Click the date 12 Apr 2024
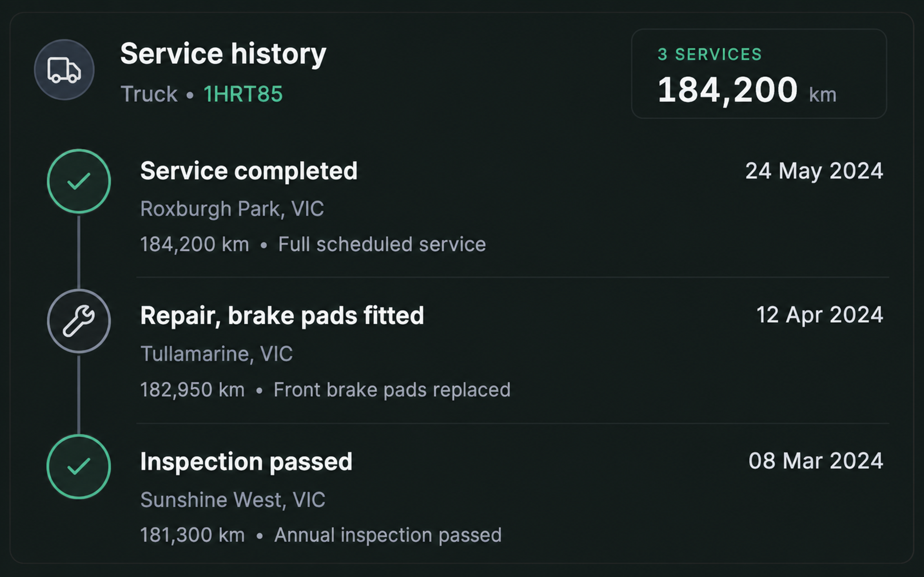Viewport: 924px width, 577px height. [819, 315]
